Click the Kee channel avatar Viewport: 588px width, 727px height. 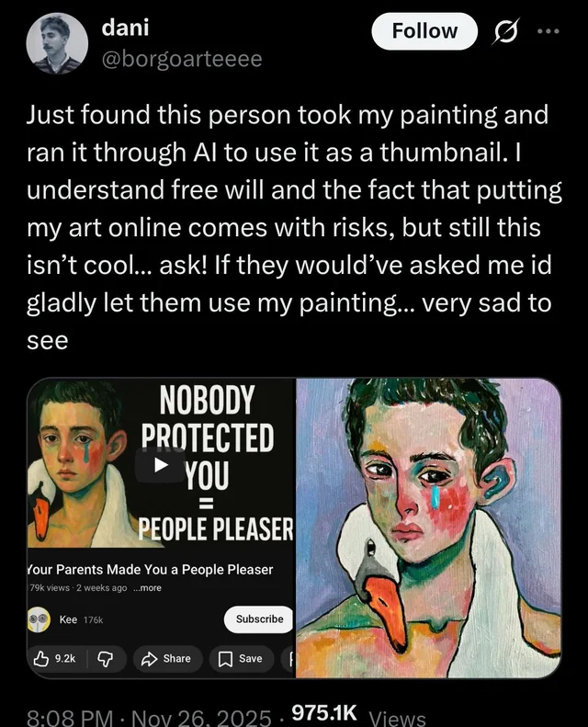[x=39, y=619]
